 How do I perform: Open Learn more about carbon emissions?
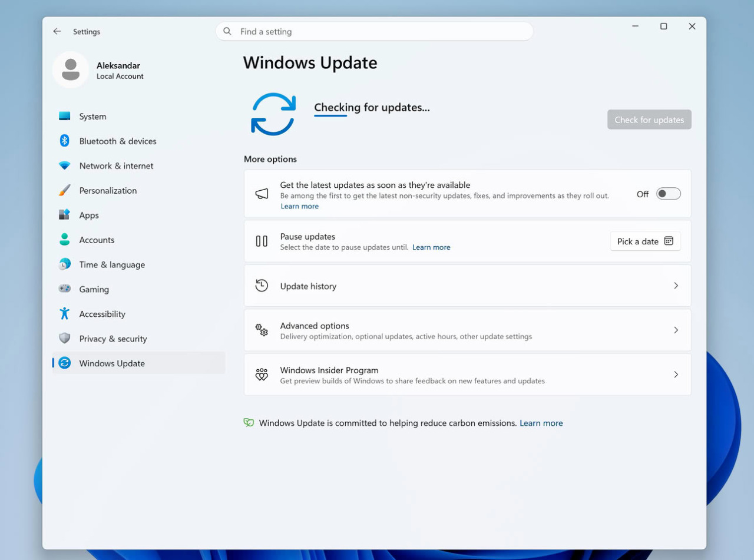541,423
